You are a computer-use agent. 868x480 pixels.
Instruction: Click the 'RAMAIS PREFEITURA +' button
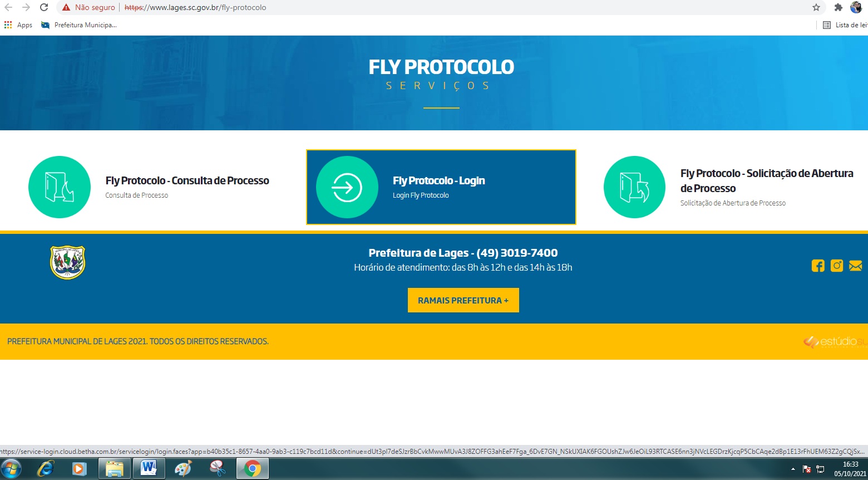(463, 300)
